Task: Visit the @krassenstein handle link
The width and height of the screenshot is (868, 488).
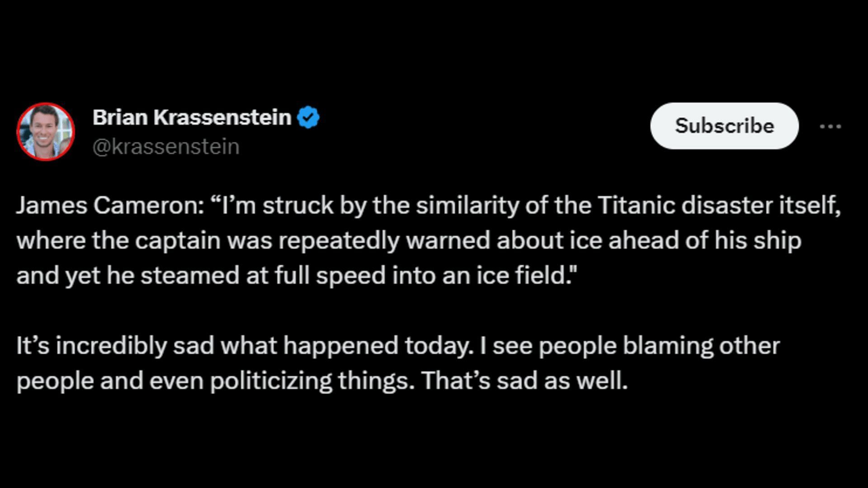Action: [166, 147]
